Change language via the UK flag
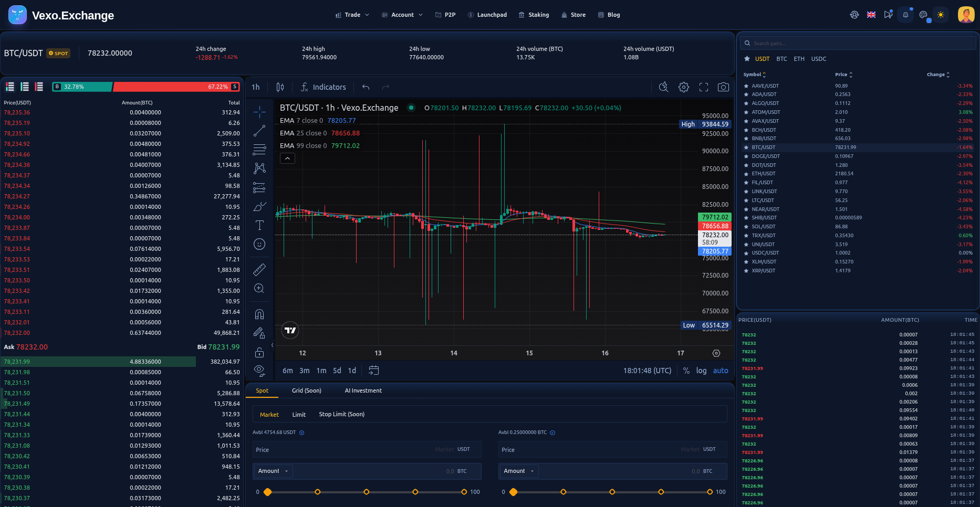980x507 pixels. [871, 15]
